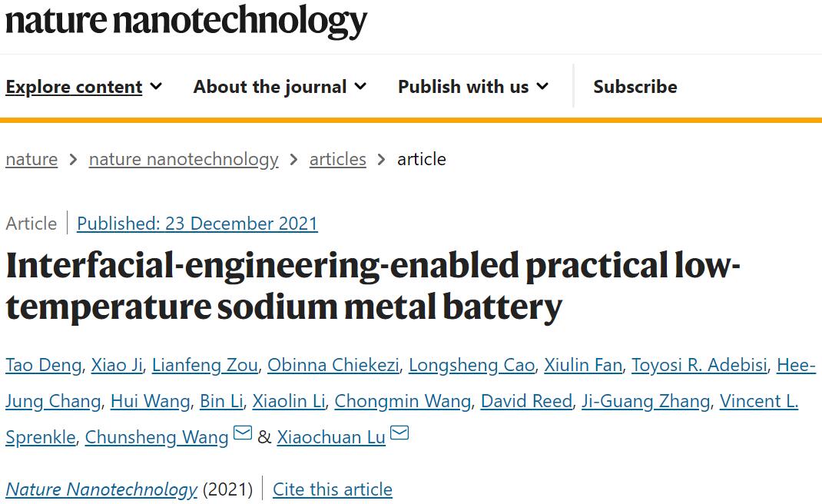Viewport: 822px width, 504px height.
Task: Expand the Explore content dropdown
Action: pyautogui.click(x=84, y=87)
